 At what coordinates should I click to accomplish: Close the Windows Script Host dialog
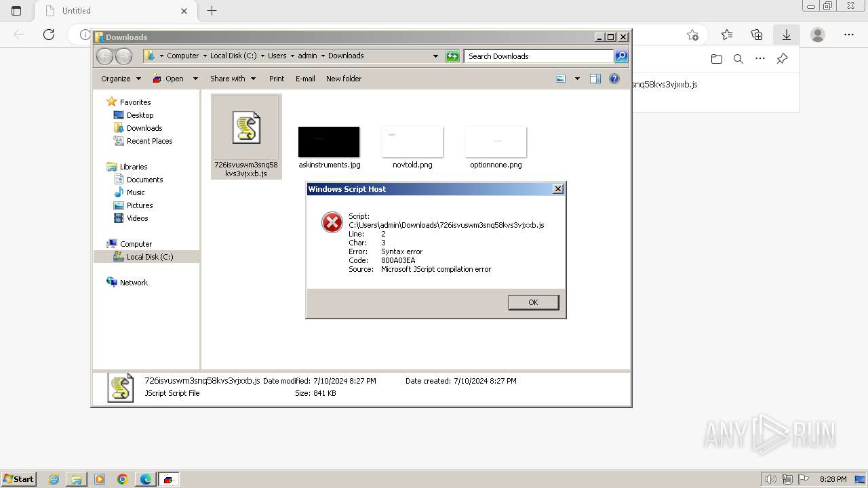[x=558, y=189]
